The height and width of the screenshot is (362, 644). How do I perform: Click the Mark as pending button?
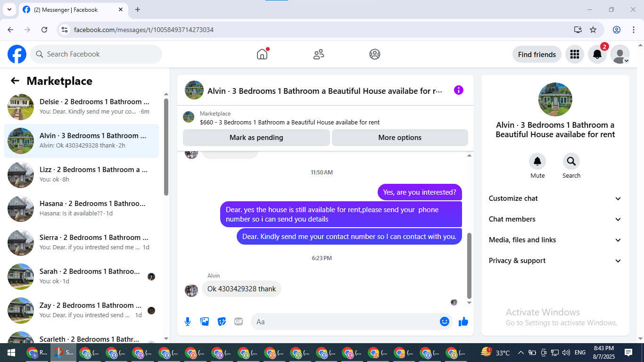tap(256, 138)
